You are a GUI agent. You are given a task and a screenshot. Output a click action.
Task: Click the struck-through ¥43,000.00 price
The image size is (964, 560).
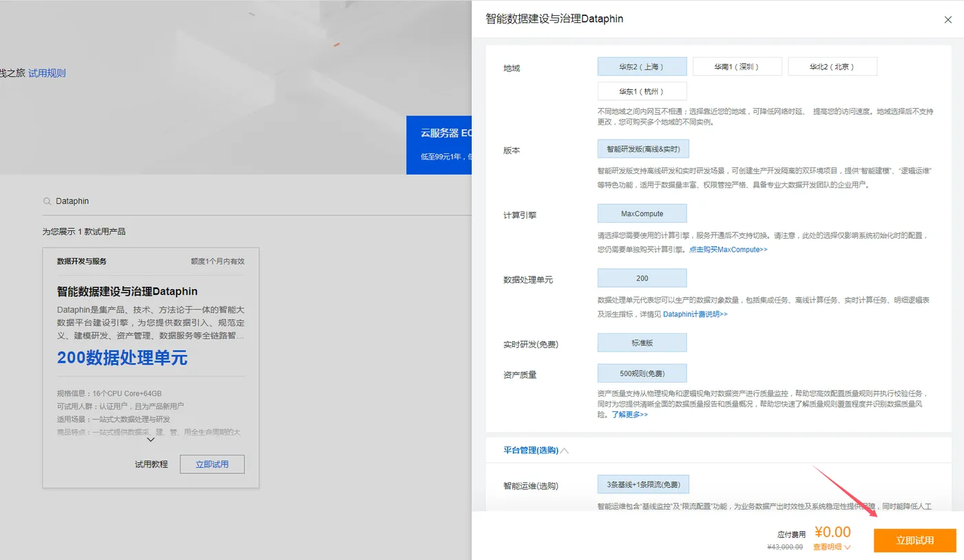(x=785, y=547)
